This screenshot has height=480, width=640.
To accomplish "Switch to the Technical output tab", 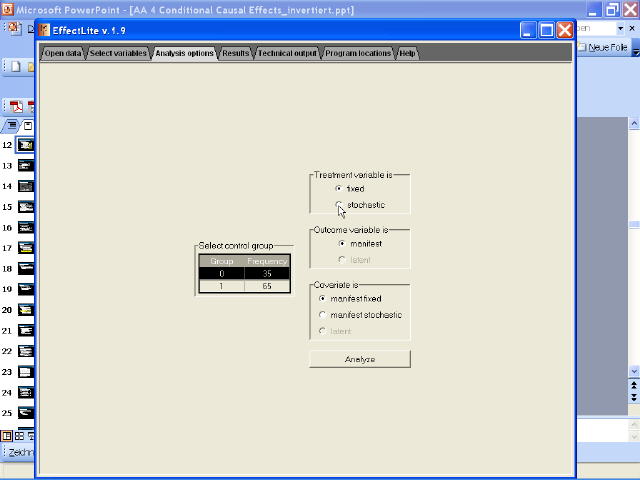I will tap(287, 53).
